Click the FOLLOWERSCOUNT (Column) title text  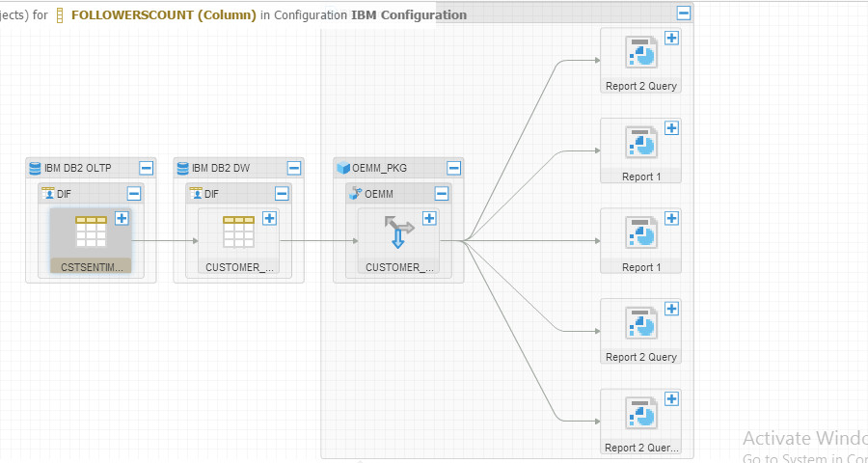(164, 15)
